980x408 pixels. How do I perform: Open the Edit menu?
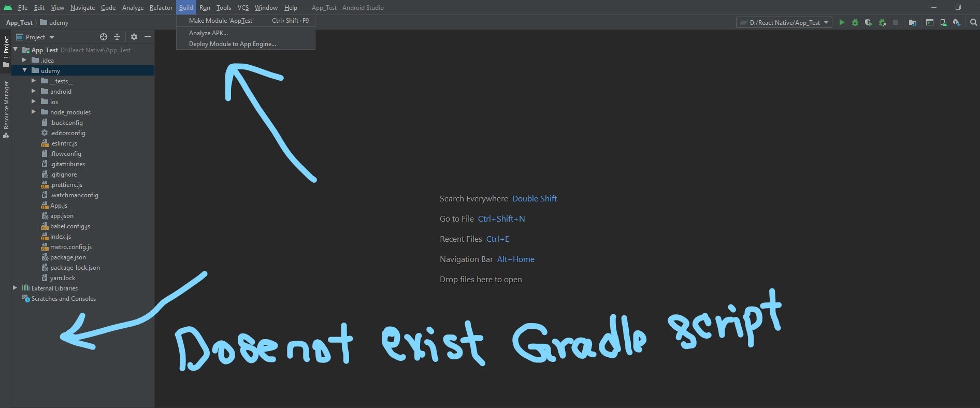(x=39, y=7)
